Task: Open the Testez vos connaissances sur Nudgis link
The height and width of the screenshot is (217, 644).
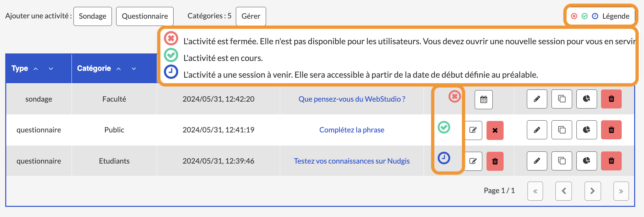Action: coord(352,161)
